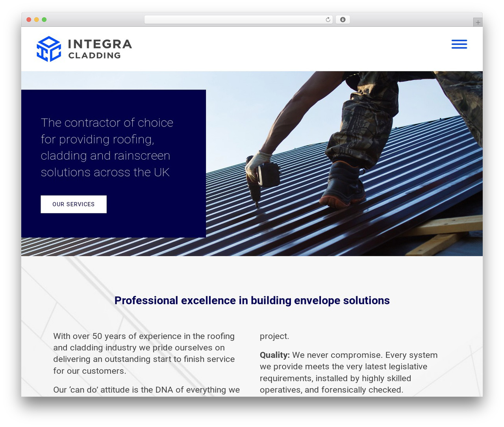Focus the browser address bar
Image resolution: width=504 pixels, height=427 pixels.
click(238, 20)
